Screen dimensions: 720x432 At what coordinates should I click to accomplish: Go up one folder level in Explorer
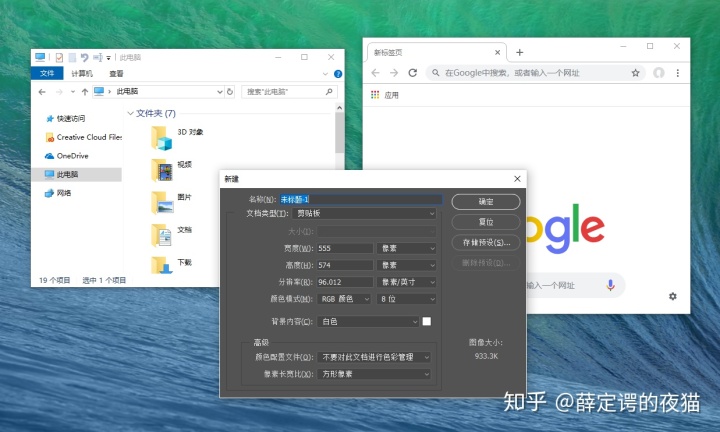84,92
